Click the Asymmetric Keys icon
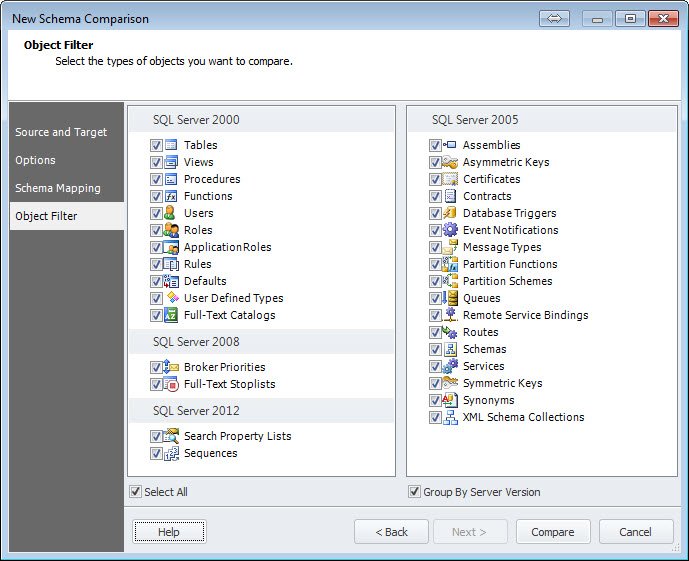689x561 pixels. (x=450, y=162)
